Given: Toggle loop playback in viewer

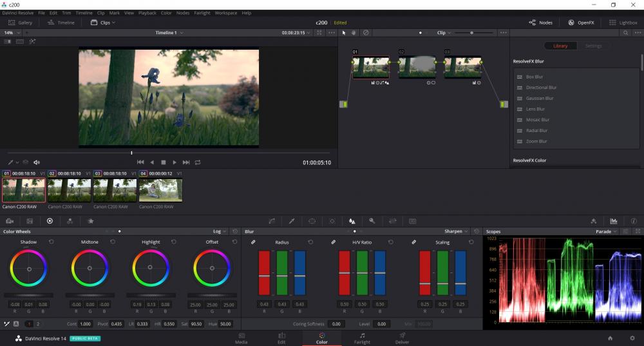Looking at the screenshot, I should point(198,162).
